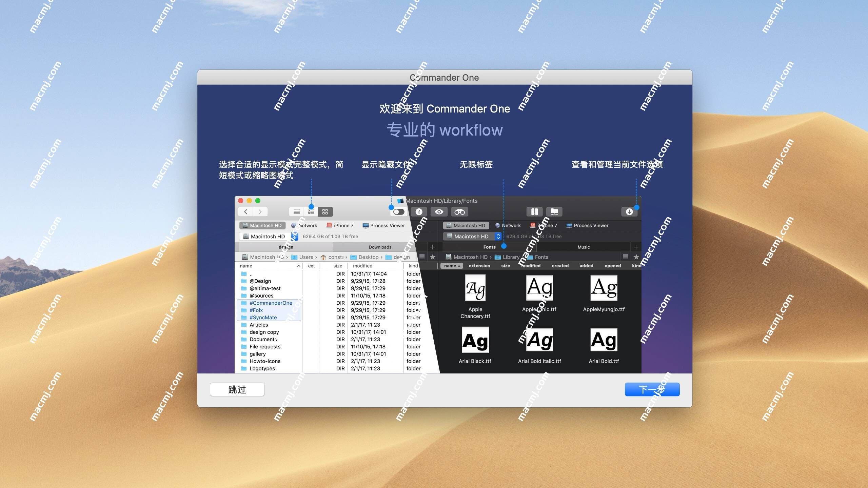This screenshot has width=868, height=488.
Task: Click the connect to server monitor icon
Action: (554, 212)
